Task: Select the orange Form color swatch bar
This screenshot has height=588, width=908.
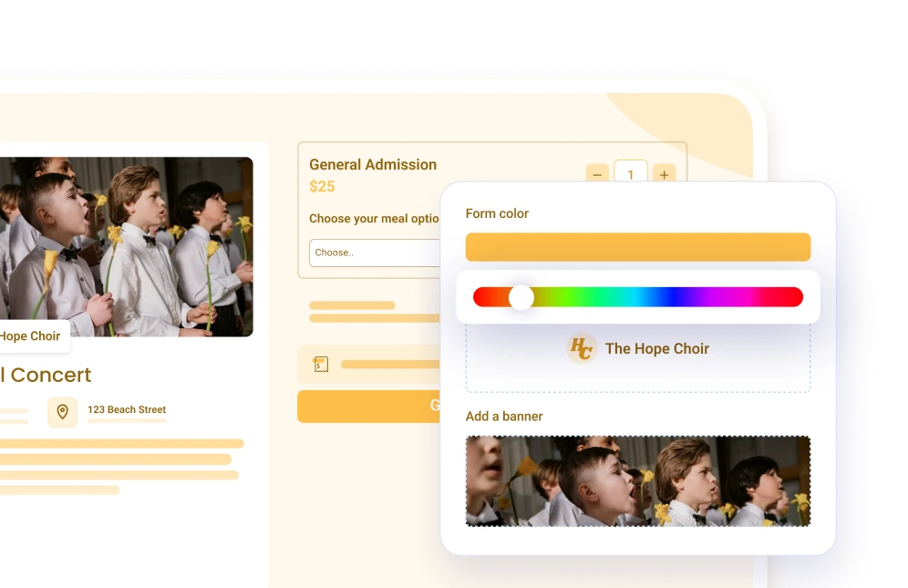Action: point(638,247)
